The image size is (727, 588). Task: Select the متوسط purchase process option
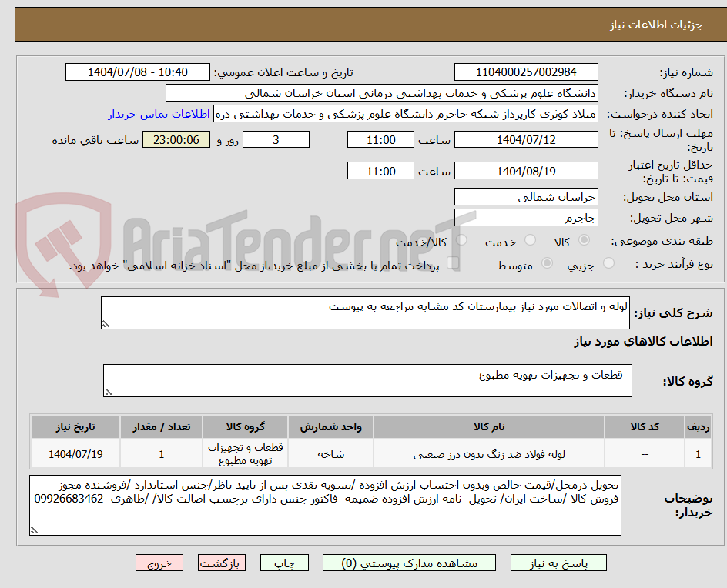(x=547, y=262)
